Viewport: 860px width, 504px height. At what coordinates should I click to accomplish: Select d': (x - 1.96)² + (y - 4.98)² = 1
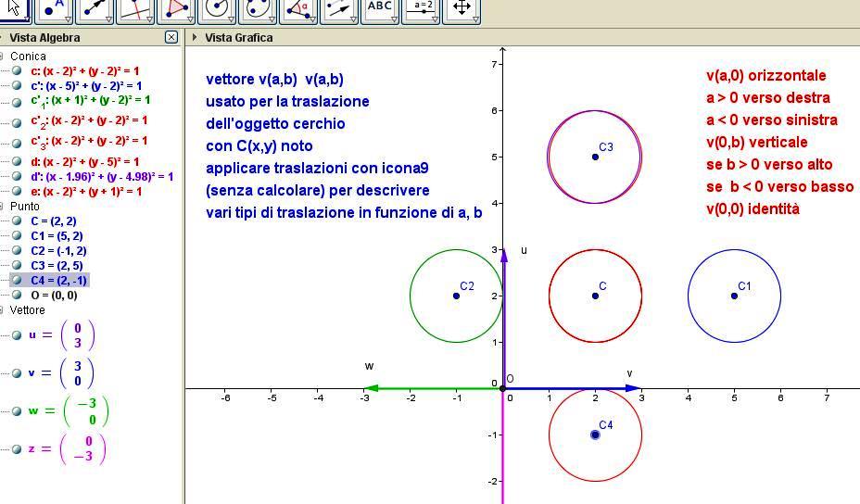click(x=102, y=177)
